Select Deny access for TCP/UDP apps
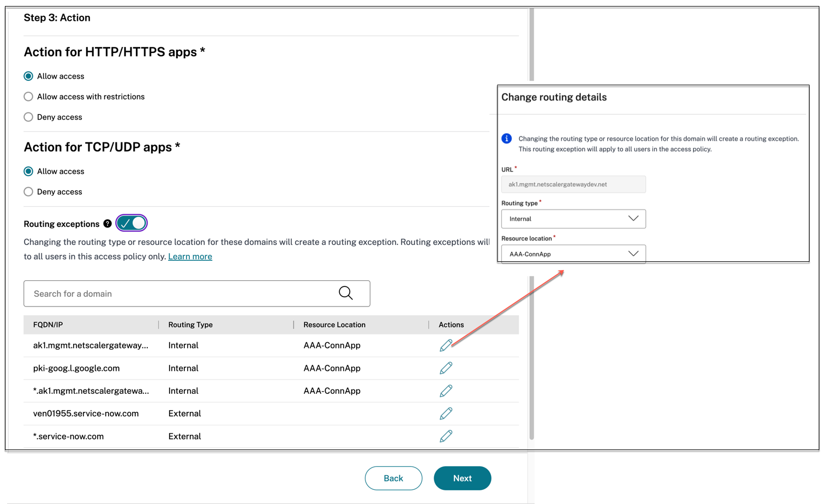Viewport: 821px width, 504px height. pos(28,192)
